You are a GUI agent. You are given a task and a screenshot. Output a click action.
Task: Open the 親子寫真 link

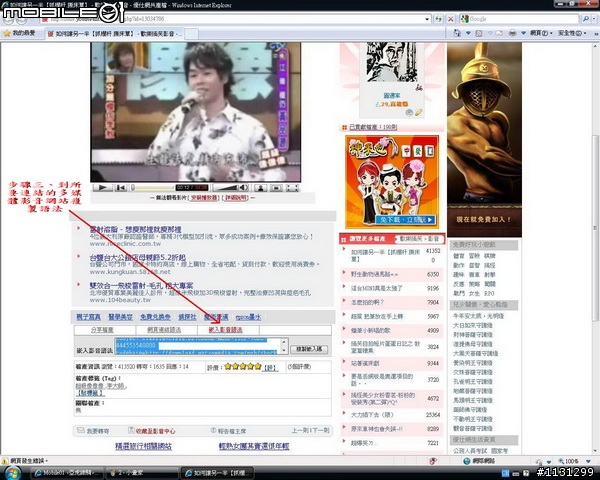pos(88,317)
